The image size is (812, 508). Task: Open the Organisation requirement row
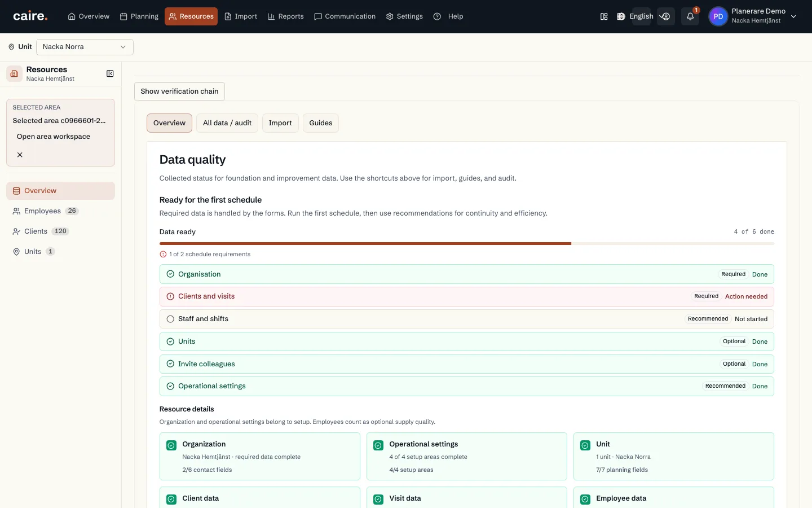tap(467, 274)
